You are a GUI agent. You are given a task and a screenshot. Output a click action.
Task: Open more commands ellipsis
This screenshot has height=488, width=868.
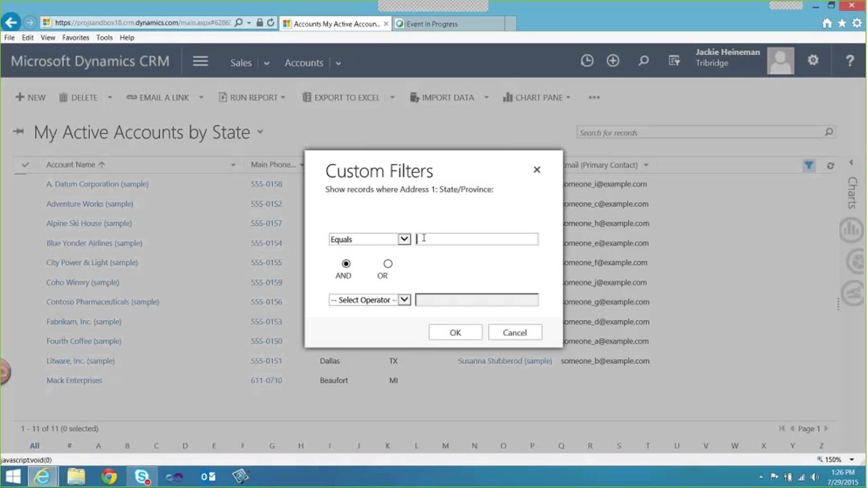click(x=594, y=98)
